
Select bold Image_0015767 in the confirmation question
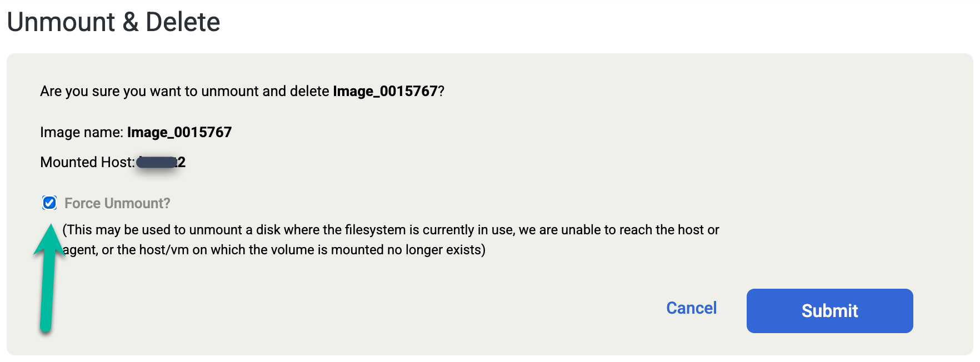(385, 91)
